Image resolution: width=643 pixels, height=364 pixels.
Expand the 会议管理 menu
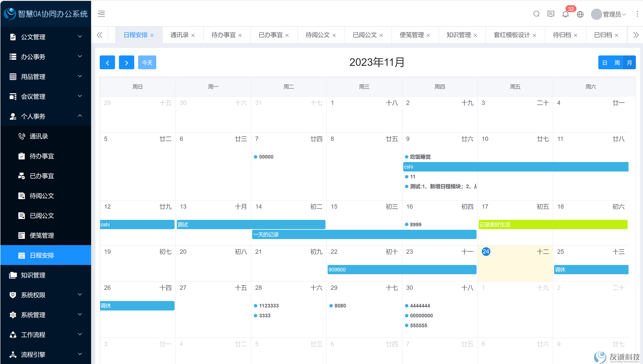pos(46,96)
